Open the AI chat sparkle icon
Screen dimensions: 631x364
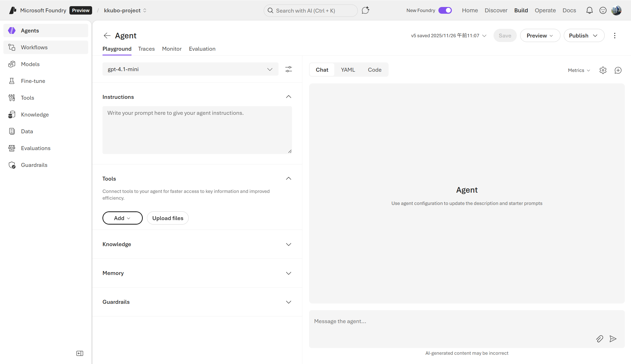click(365, 10)
